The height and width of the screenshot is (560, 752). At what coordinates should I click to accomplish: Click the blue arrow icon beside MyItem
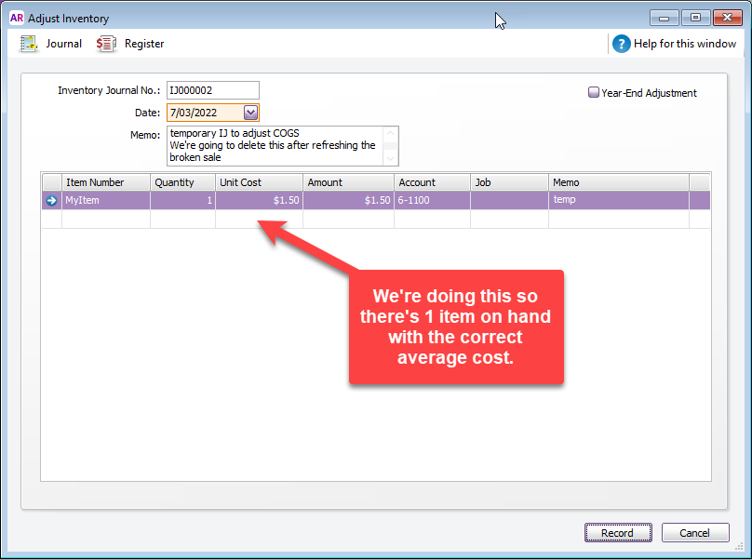tap(51, 200)
